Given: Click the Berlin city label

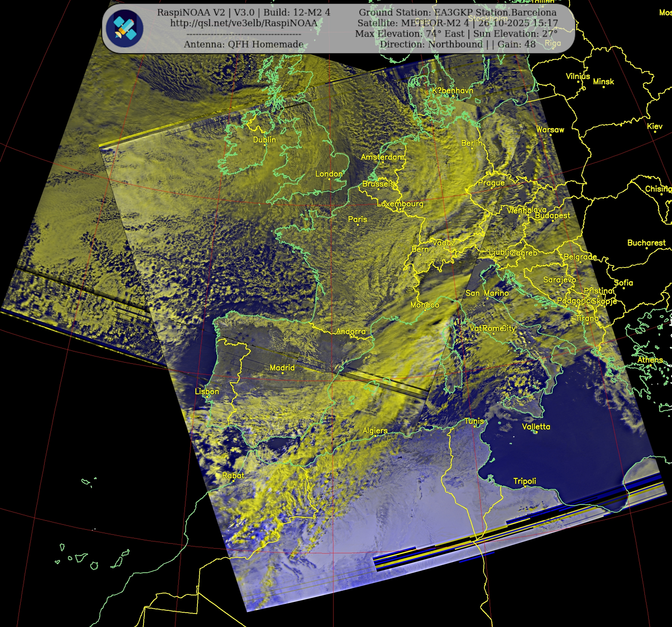Looking at the screenshot, I should tap(472, 143).
